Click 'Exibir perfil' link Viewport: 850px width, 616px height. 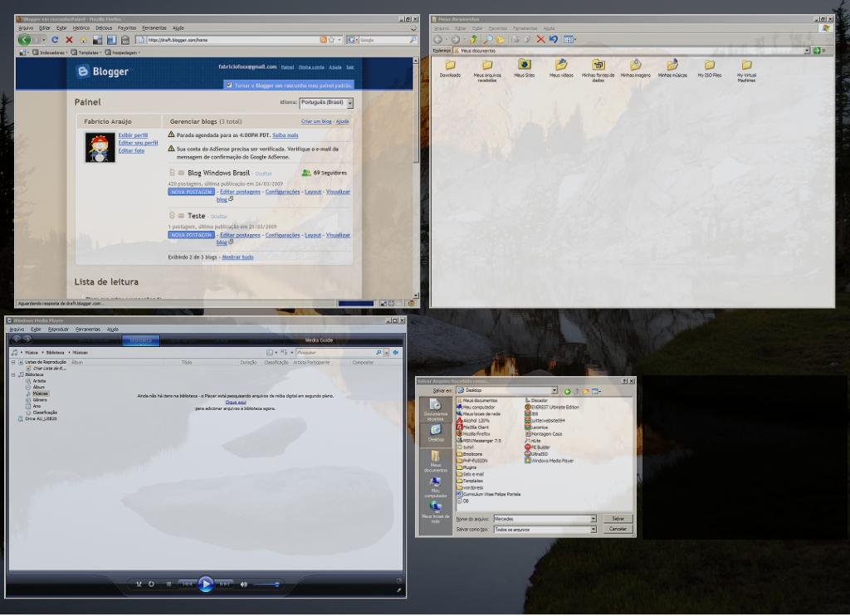point(133,135)
